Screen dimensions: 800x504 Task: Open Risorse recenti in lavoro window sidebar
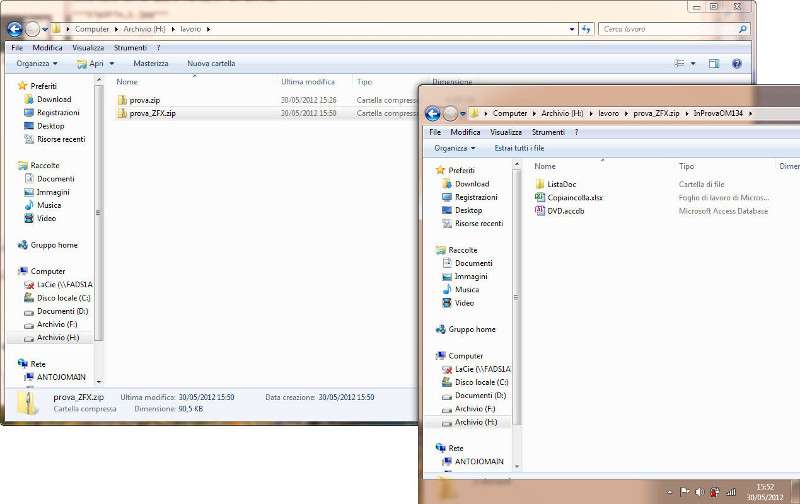55,139
